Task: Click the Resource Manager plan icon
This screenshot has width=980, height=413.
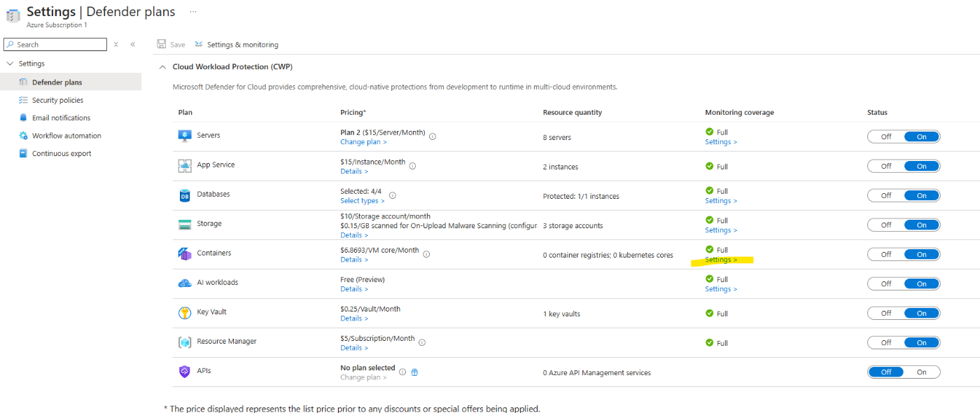Action: [x=185, y=342]
